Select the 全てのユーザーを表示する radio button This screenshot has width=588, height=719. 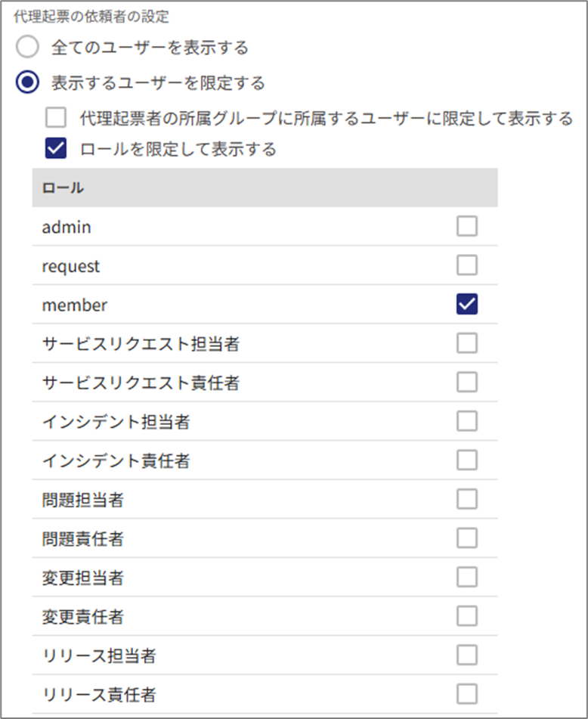[x=27, y=48]
